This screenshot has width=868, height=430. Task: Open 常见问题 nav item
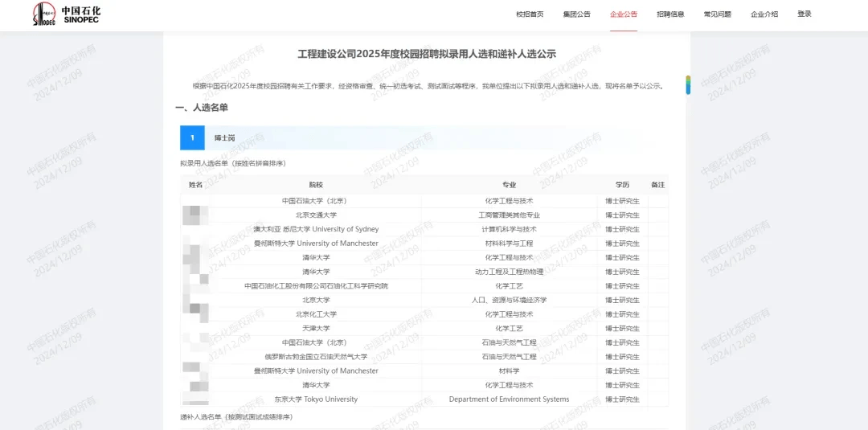click(718, 14)
